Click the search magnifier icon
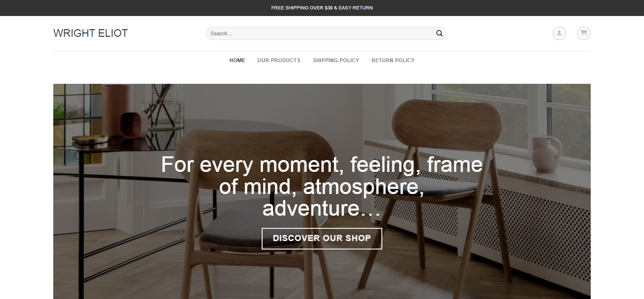 (439, 33)
